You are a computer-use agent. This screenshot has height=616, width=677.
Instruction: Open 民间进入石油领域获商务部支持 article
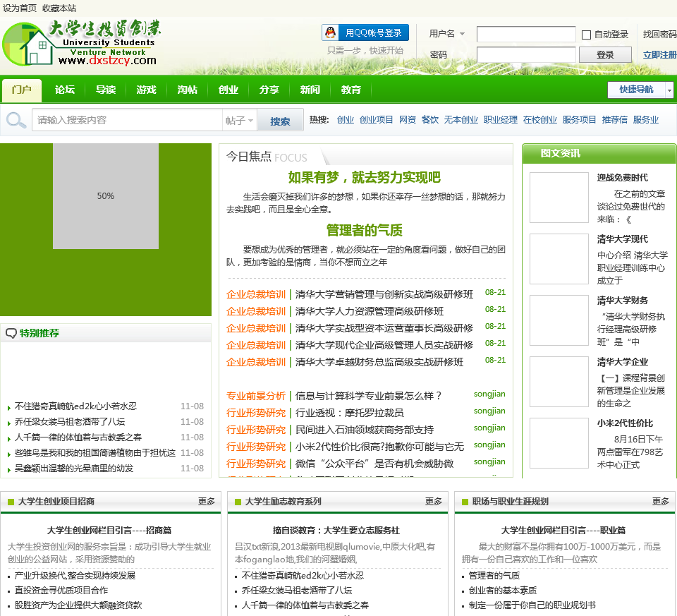365,430
